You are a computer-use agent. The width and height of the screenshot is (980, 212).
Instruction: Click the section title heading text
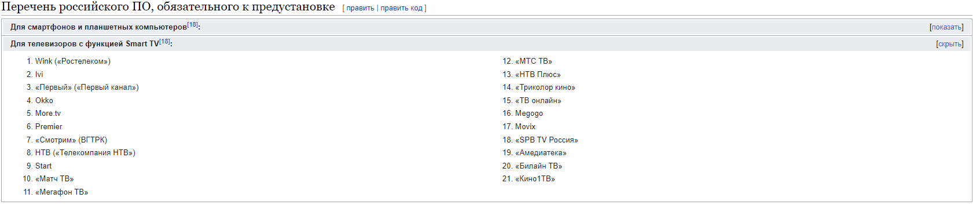168,7
